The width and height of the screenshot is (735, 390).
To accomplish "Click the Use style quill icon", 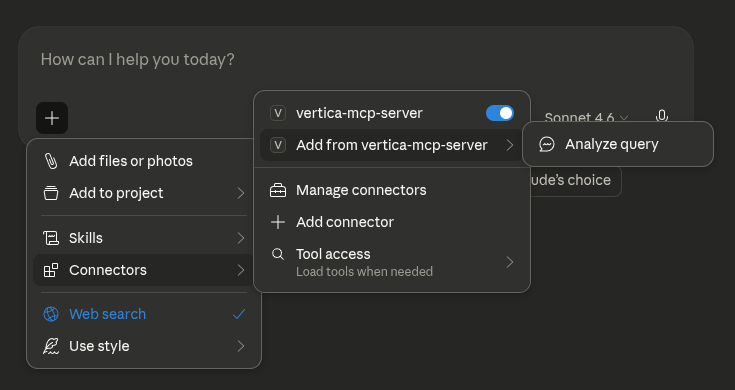I will point(51,346).
